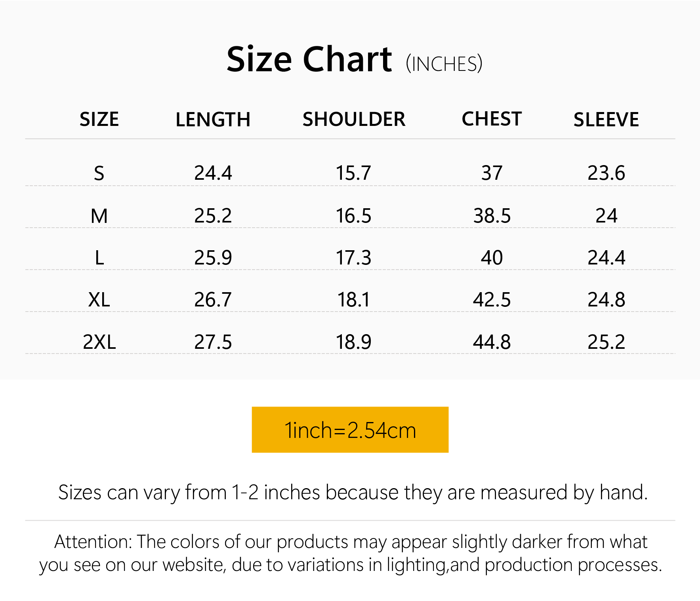Viewport: 700px width, 601px height.
Task: Click chest value 38.5 for size M
Action: [x=492, y=216]
